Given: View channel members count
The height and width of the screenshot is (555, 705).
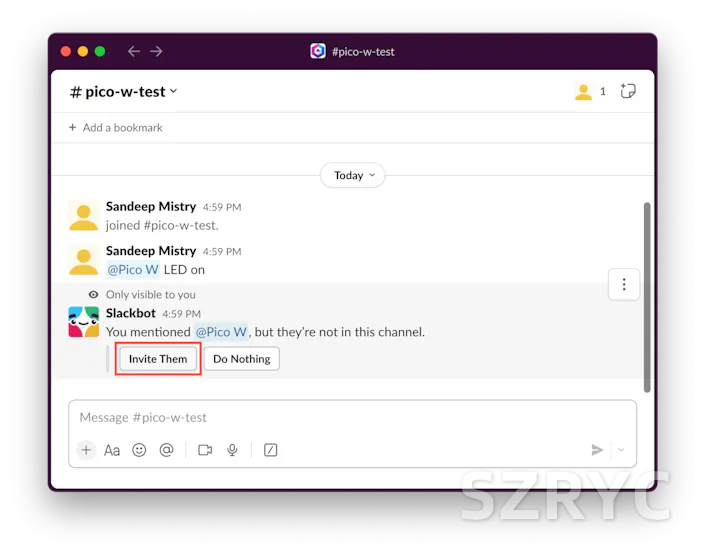Looking at the screenshot, I should pos(590,92).
